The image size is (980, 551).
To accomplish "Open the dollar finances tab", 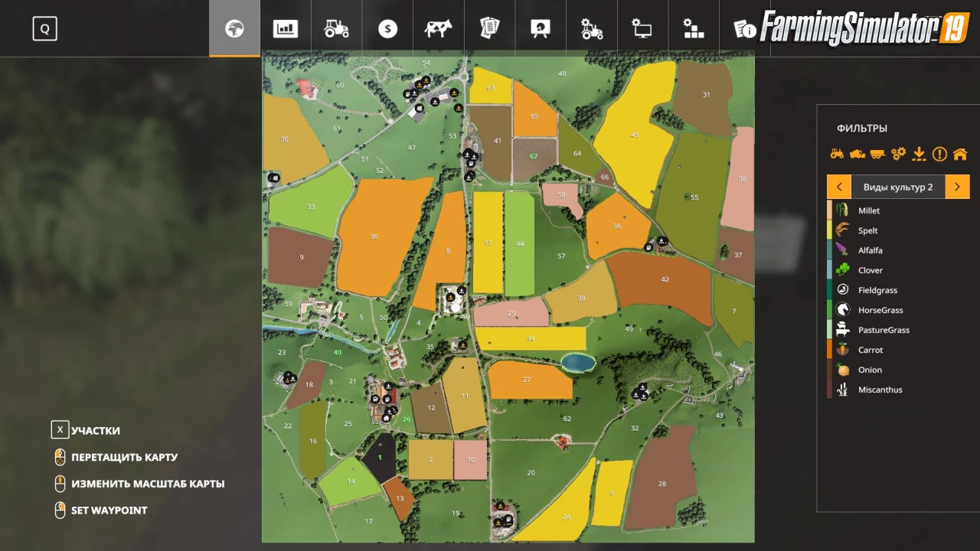I will click(x=387, y=29).
